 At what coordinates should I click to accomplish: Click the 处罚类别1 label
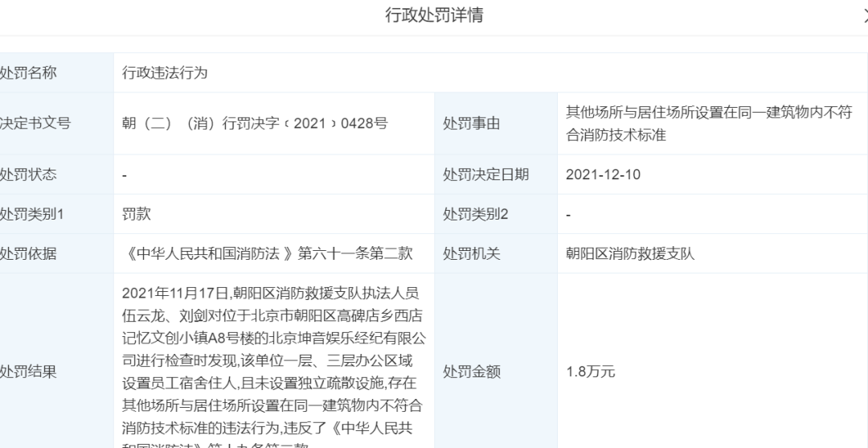click(x=31, y=214)
